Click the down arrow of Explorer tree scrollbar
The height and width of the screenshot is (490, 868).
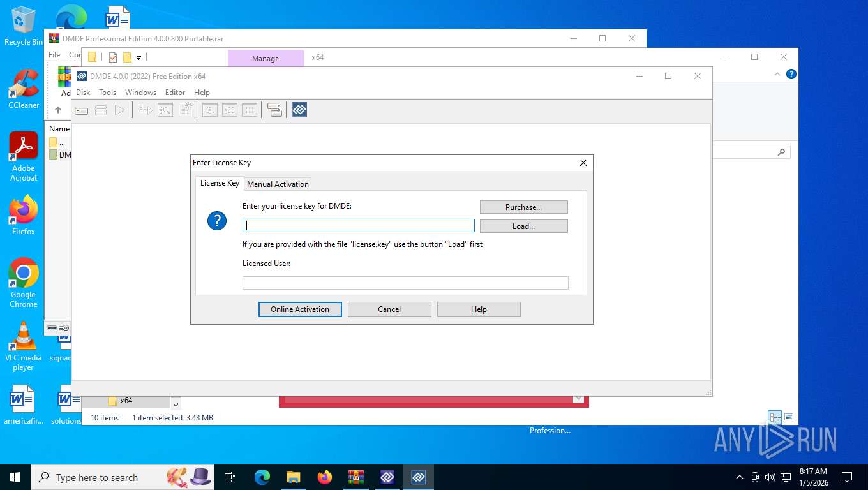(x=176, y=404)
